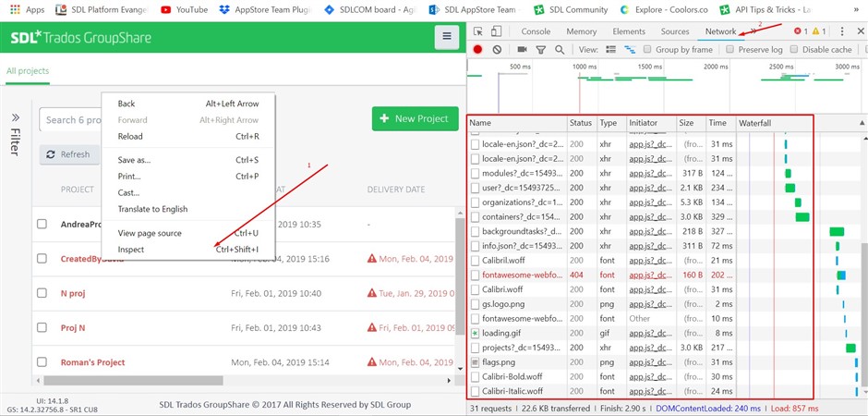Click the project list horizontal scrollbar
This screenshot has width=868, height=416.
coord(133,381)
